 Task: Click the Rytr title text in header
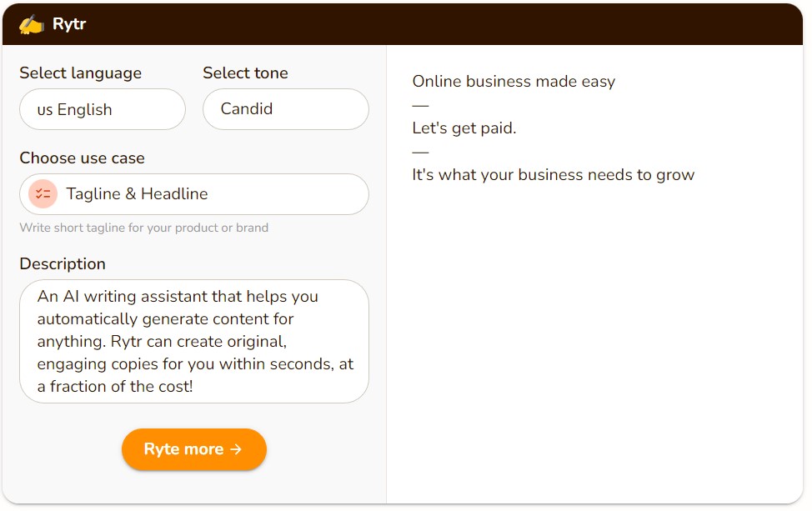coord(69,24)
